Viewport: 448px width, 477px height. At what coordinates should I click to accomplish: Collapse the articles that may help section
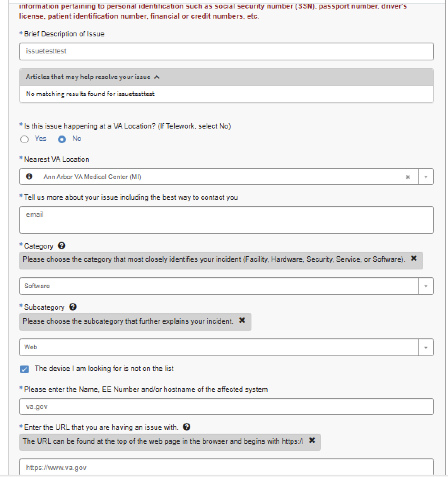156,77
